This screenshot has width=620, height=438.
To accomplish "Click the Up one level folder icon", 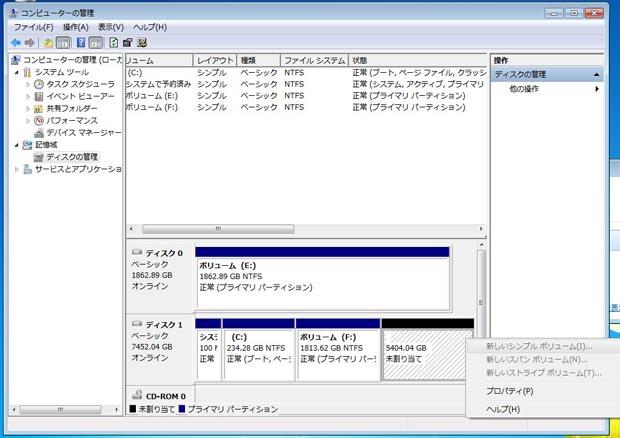I will [48, 43].
